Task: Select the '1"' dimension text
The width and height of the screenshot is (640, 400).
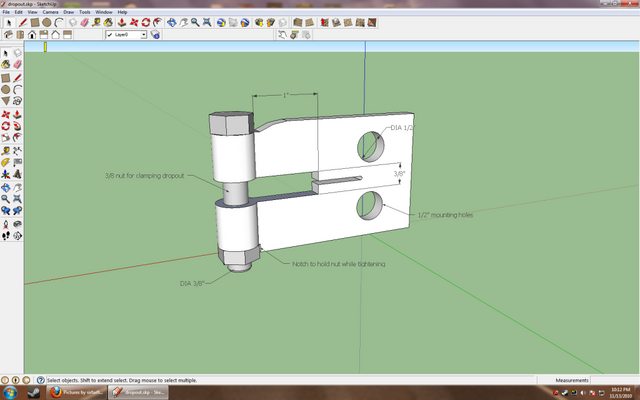Action: pos(286,95)
